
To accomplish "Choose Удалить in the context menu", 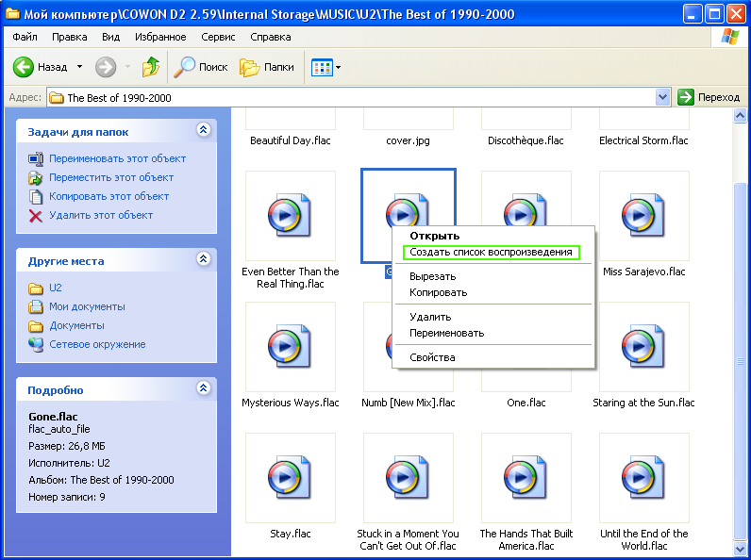I will [x=493, y=317].
